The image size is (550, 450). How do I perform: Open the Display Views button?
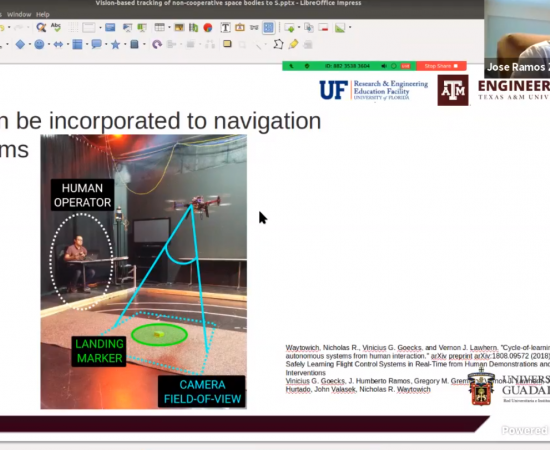point(89,28)
